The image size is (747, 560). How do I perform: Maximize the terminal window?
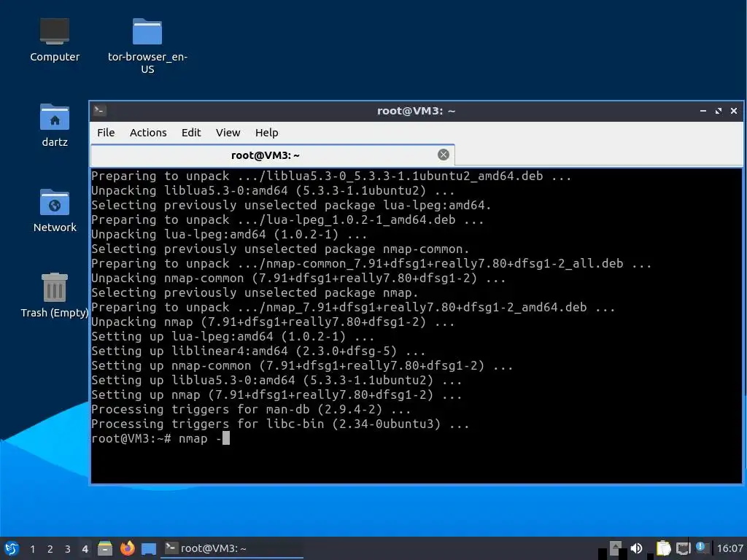click(719, 111)
